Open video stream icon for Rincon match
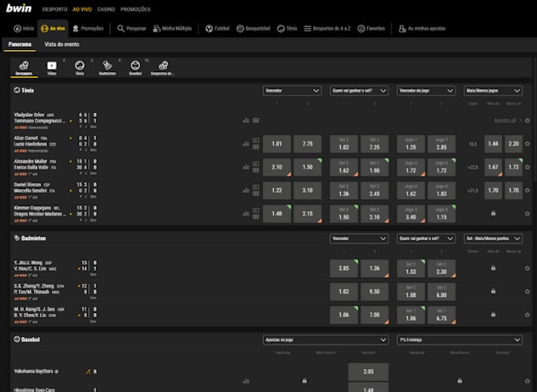The height and width of the screenshot is (392, 537). coord(256,187)
